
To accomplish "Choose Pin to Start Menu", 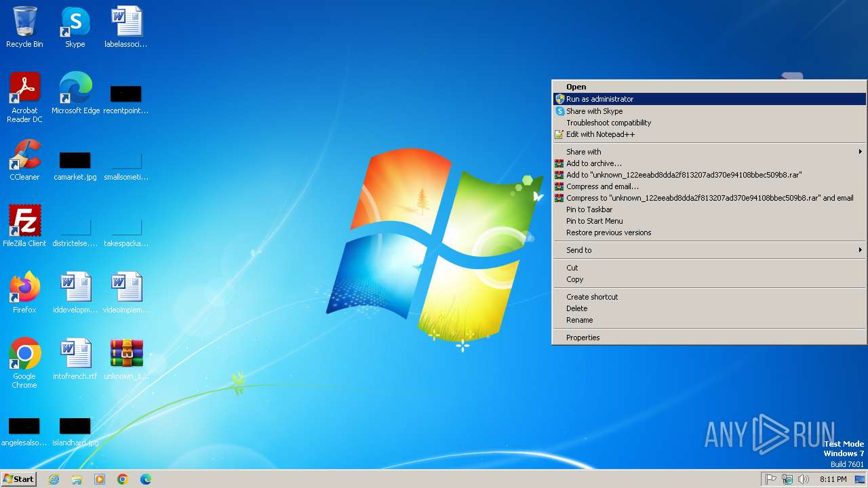I will pos(709,221).
